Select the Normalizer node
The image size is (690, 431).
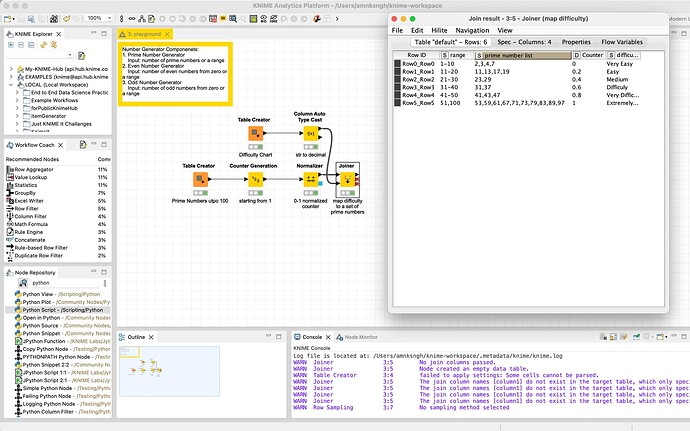(311, 179)
